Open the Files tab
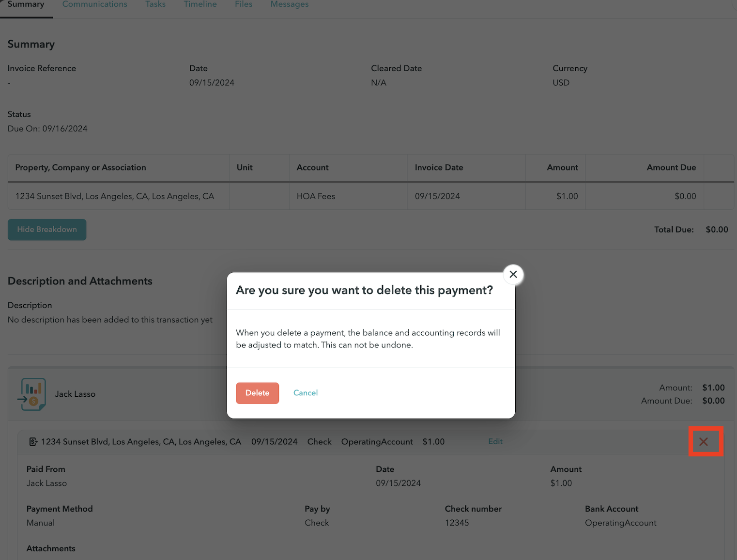Image resolution: width=737 pixels, height=560 pixels. tap(244, 4)
